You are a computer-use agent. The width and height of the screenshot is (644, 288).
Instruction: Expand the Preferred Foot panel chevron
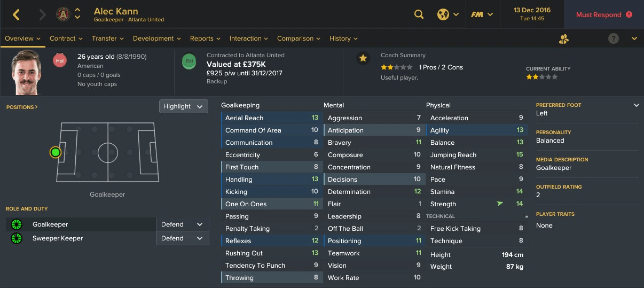(637, 105)
